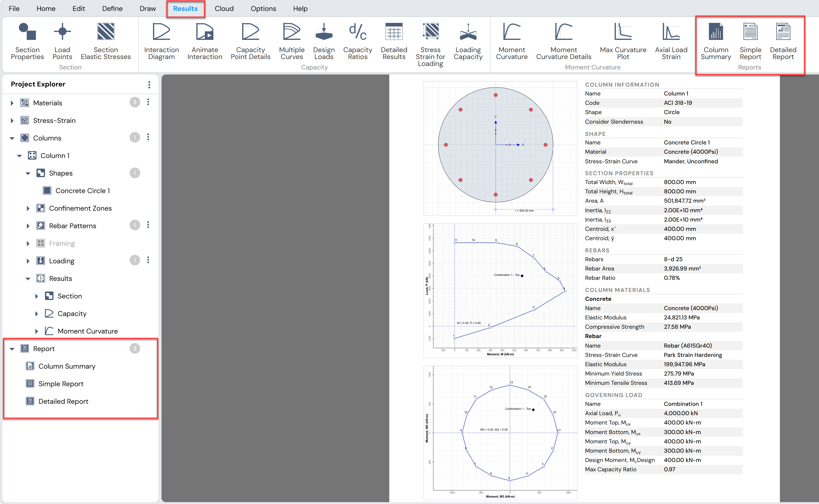Open Rebar Patterns more-options menu
819x504 pixels.
click(148, 225)
